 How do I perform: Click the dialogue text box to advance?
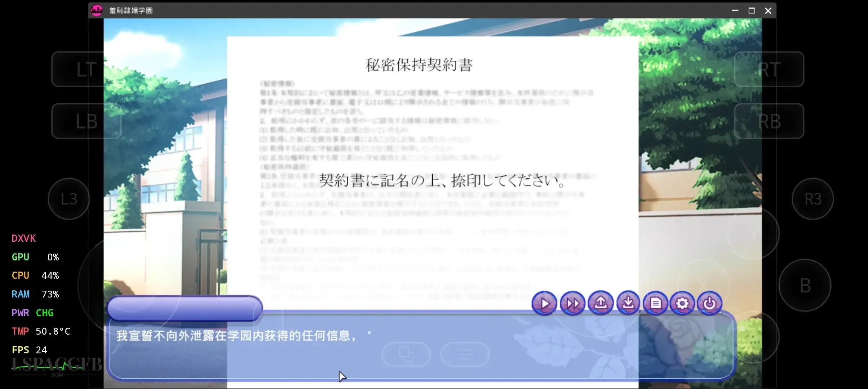click(421, 346)
